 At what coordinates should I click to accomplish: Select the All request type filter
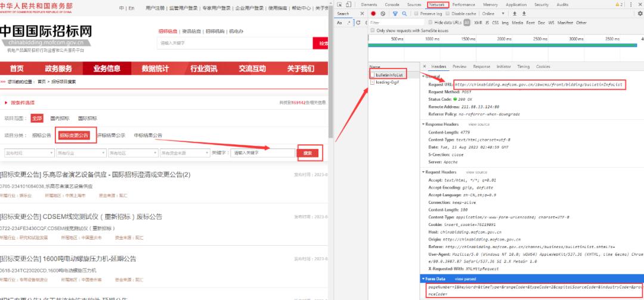(x=467, y=23)
